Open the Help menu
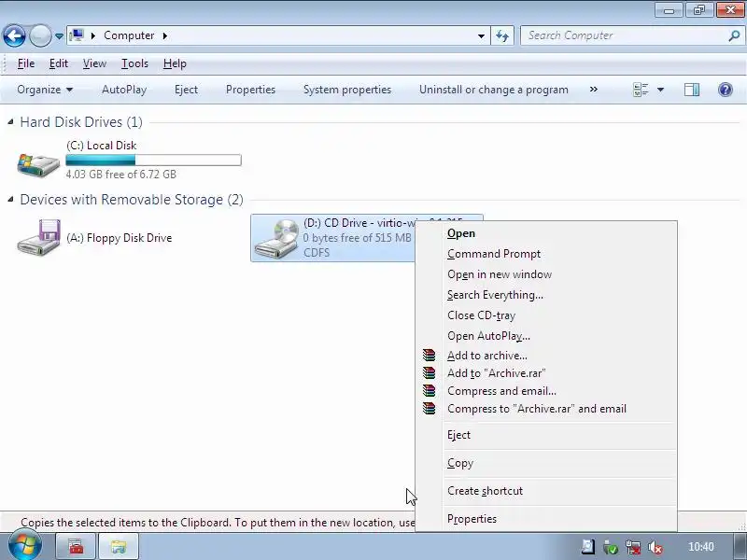747x560 pixels. click(175, 63)
